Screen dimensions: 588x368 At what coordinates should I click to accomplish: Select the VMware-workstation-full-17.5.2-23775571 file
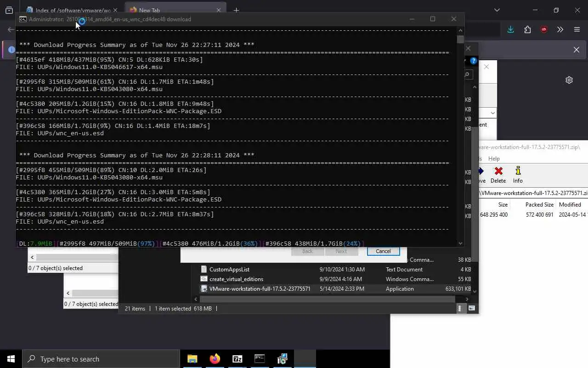[x=260, y=289]
